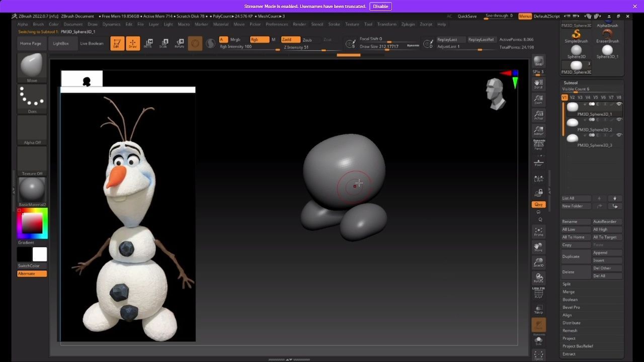Expand the Remesh section
The image size is (644, 362).
pyautogui.click(x=570, y=330)
